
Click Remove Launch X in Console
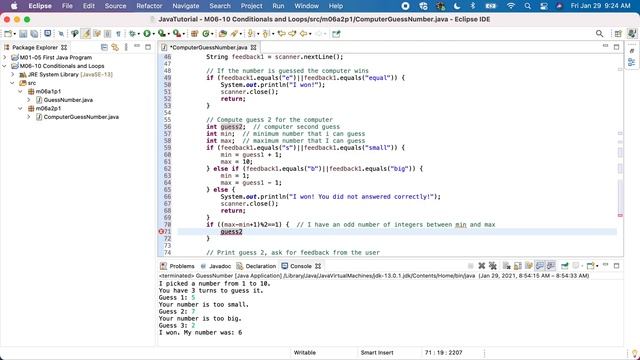tap(482, 266)
